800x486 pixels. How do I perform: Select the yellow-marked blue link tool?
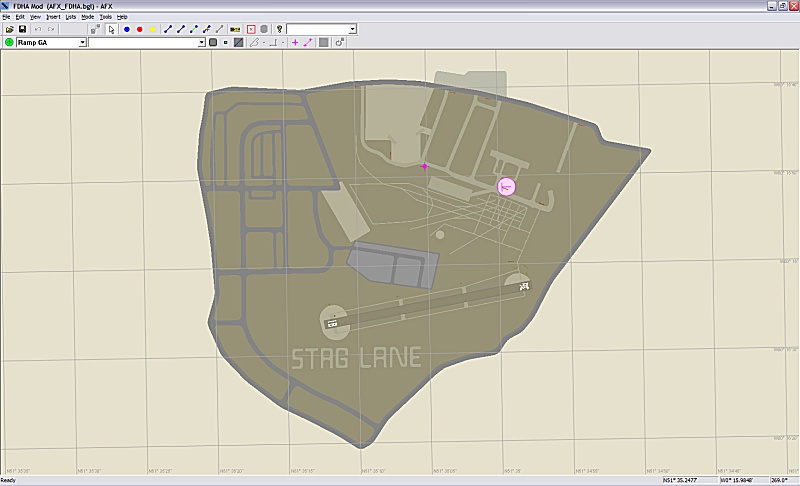pyautogui.click(x=207, y=30)
